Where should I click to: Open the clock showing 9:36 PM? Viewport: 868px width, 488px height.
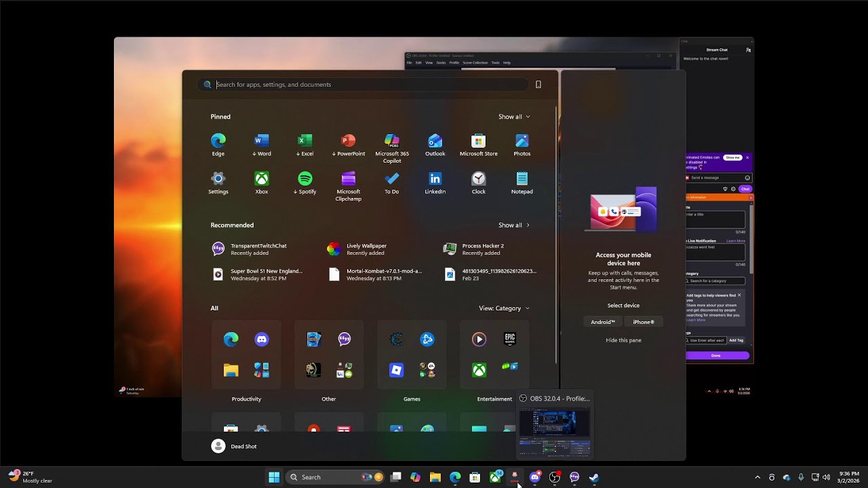click(849, 477)
